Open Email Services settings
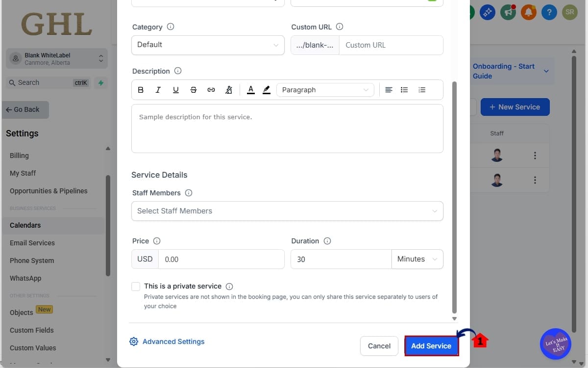The image size is (588, 368). [32, 243]
